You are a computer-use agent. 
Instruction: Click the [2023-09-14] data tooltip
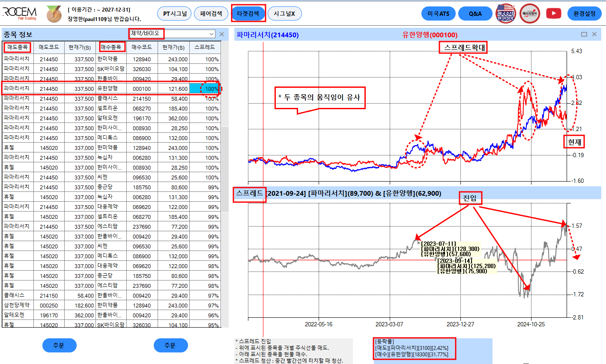pyautogui.click(x=466, y=266)
